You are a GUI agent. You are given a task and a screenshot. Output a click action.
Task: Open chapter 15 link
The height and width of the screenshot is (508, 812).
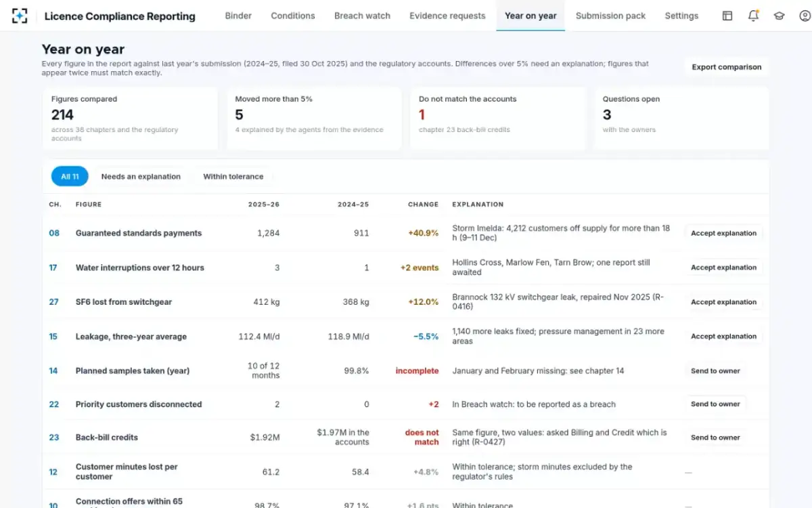click(x=53, y=337)
